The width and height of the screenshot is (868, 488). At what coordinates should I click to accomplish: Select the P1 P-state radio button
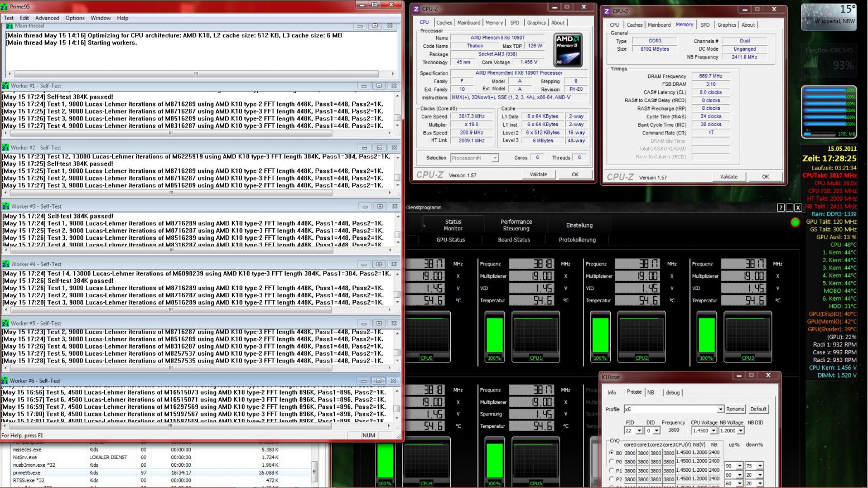(x=611, y=471)
